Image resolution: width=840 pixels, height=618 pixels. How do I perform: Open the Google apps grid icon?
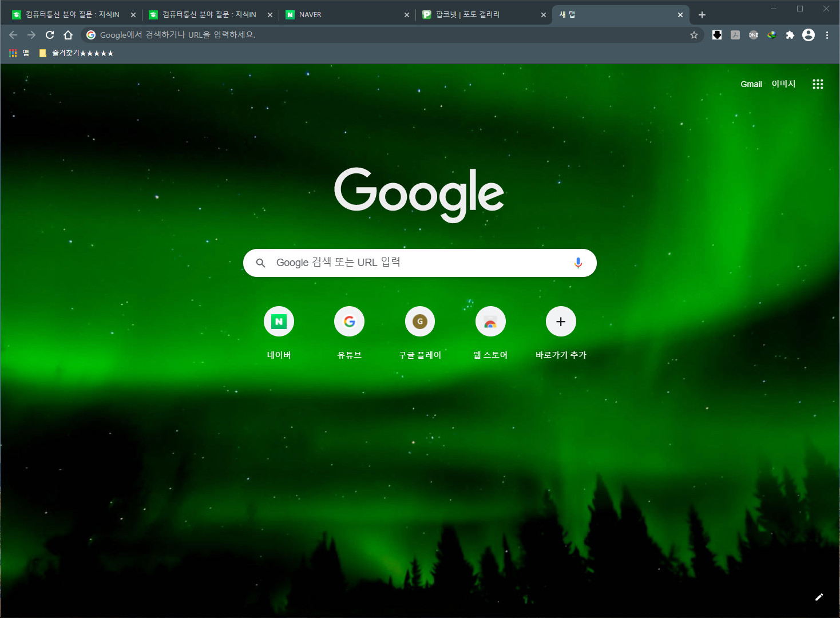[x=818, y=84]
